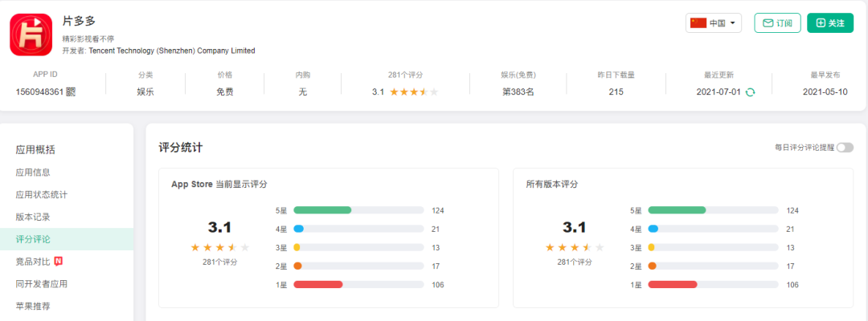Click the 第383名 entertainment ranking value
This screenshot has height=321, width=868.
click(518, 92)
